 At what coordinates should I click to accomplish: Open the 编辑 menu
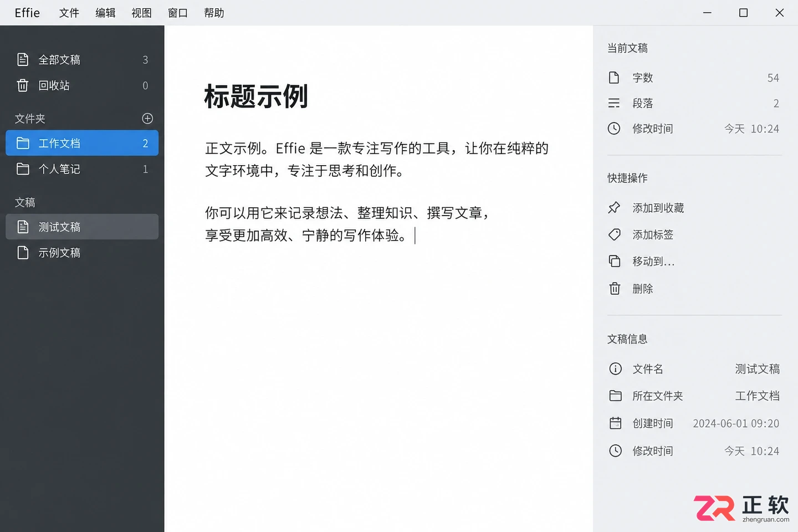105,13
